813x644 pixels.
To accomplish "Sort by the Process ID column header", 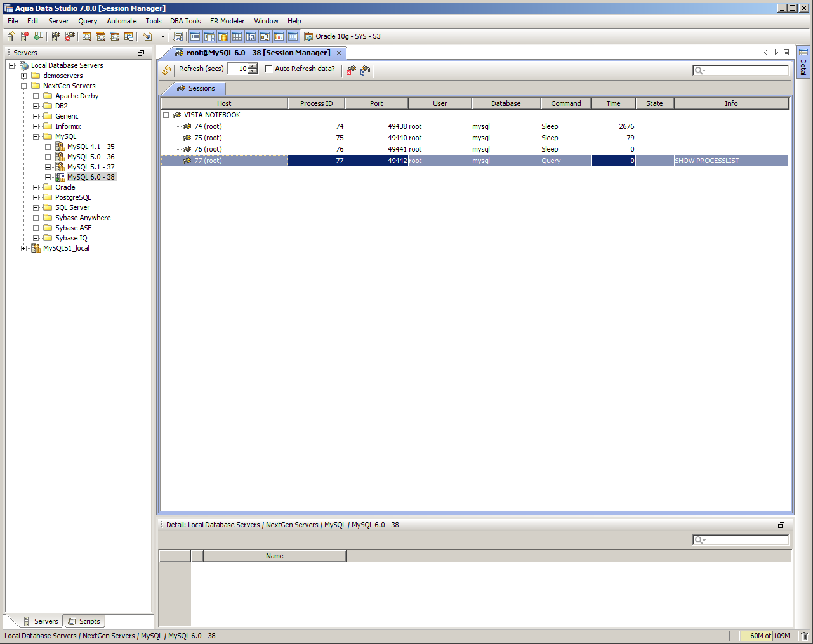I will (316, 103).
